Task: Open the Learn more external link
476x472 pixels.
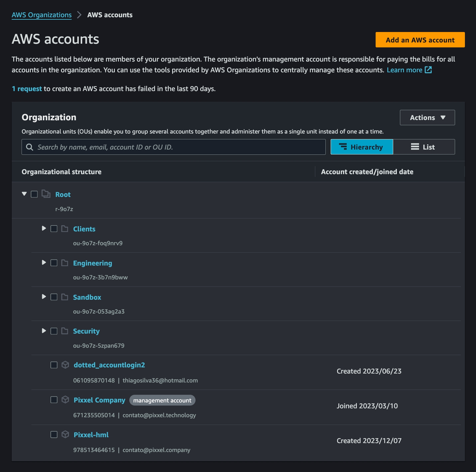Action: [x=409, y=70]
